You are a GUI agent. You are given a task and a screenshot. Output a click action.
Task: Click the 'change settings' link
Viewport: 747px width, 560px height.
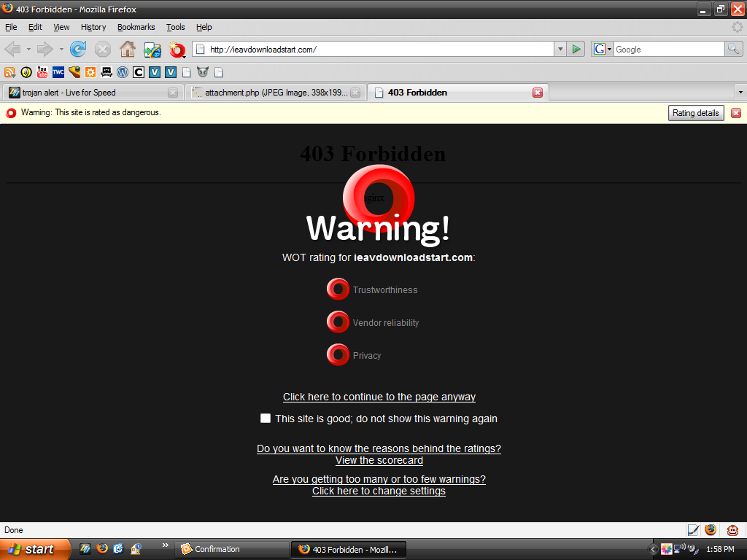379,491
